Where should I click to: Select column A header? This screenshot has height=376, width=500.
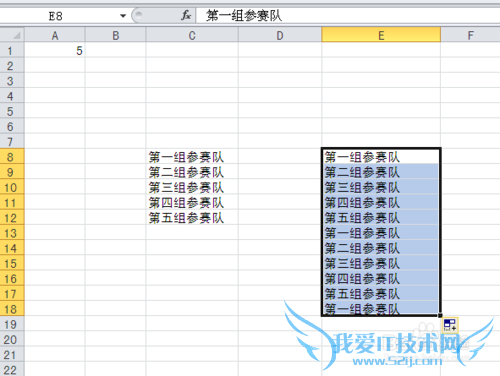tap(55, 35)
